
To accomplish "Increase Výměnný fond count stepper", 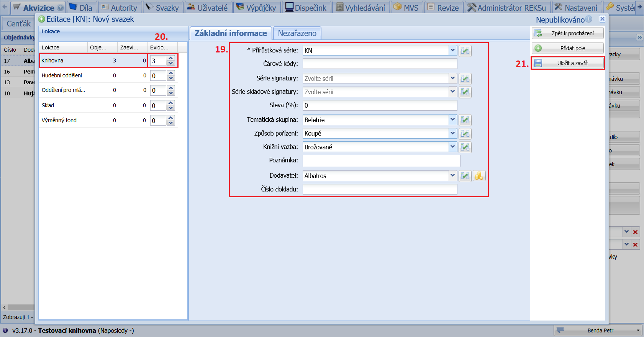I will [x=171, y=118].
